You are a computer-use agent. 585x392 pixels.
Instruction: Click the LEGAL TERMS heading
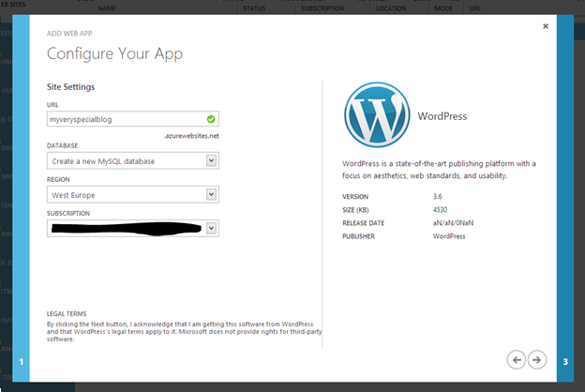tap(67, 313)
